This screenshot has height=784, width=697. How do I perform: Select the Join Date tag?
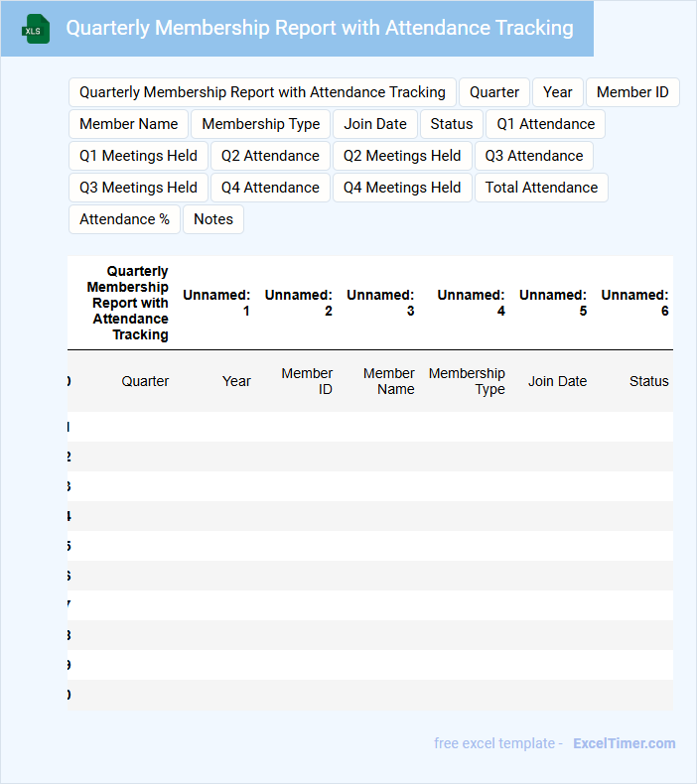pos(375,124)
